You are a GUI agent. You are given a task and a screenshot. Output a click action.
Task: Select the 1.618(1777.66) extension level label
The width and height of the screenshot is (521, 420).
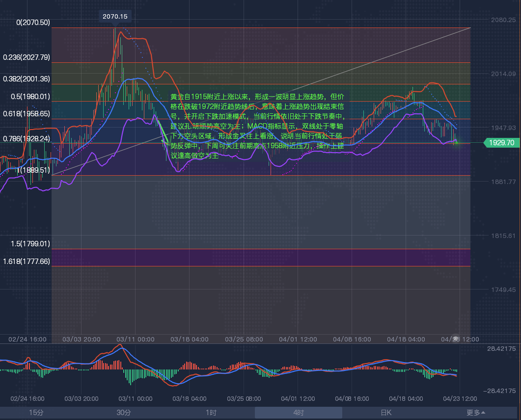[27, 262]
